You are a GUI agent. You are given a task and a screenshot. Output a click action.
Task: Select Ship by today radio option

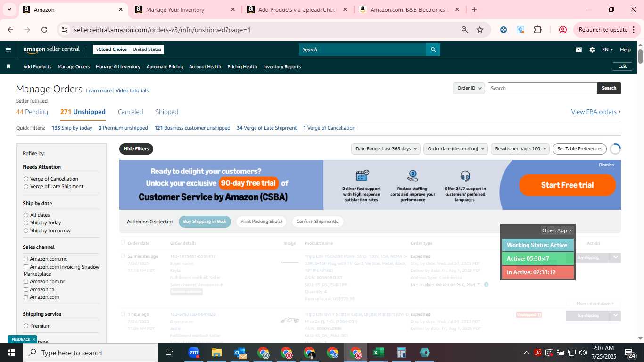pos(26,222)
